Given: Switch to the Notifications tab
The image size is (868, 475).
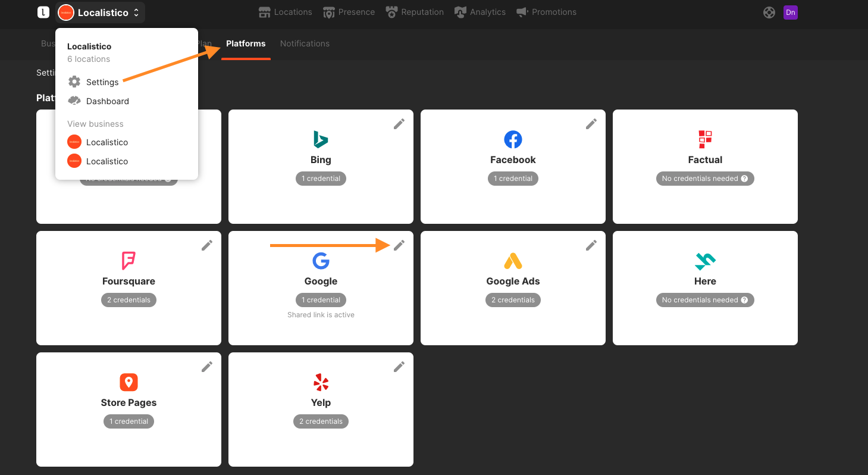Looking at the screenshot, I should click(305, 43).
